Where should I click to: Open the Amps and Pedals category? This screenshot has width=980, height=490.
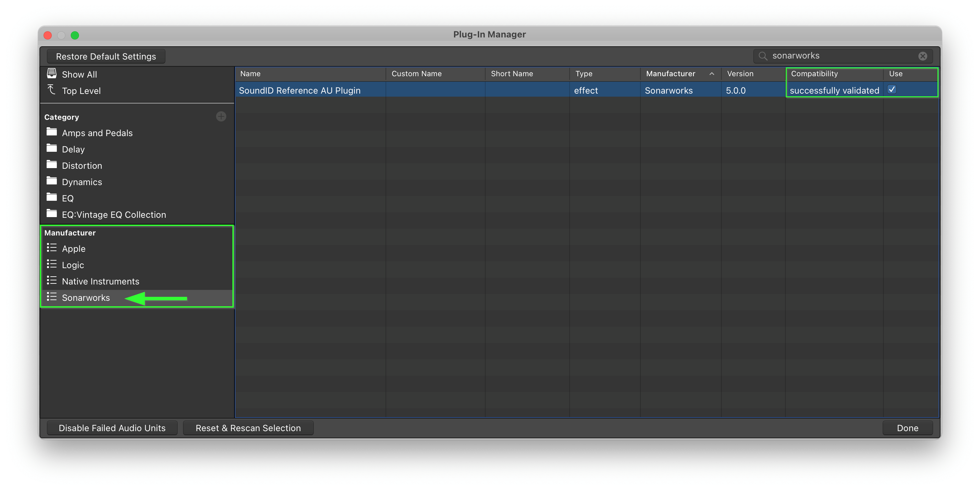(137, 133)
